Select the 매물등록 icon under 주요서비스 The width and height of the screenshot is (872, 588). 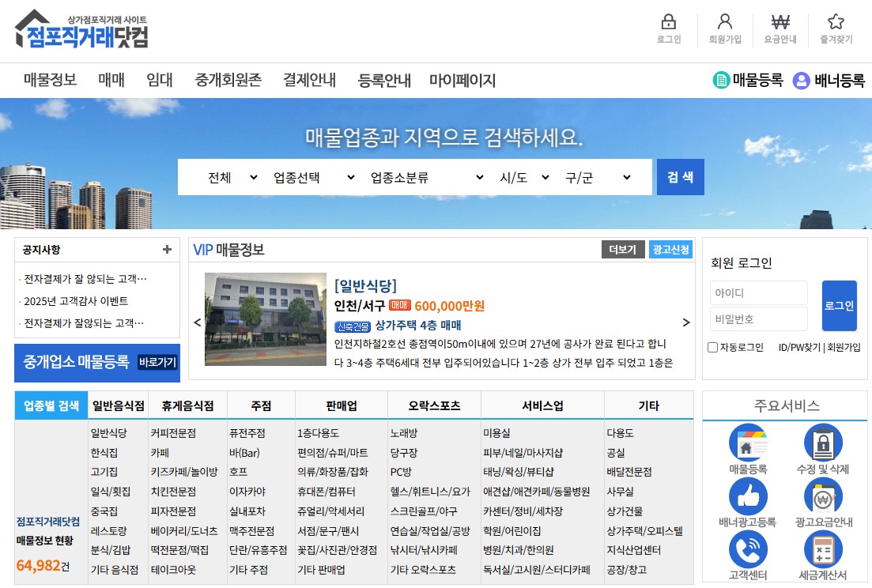tap(748, 443)
